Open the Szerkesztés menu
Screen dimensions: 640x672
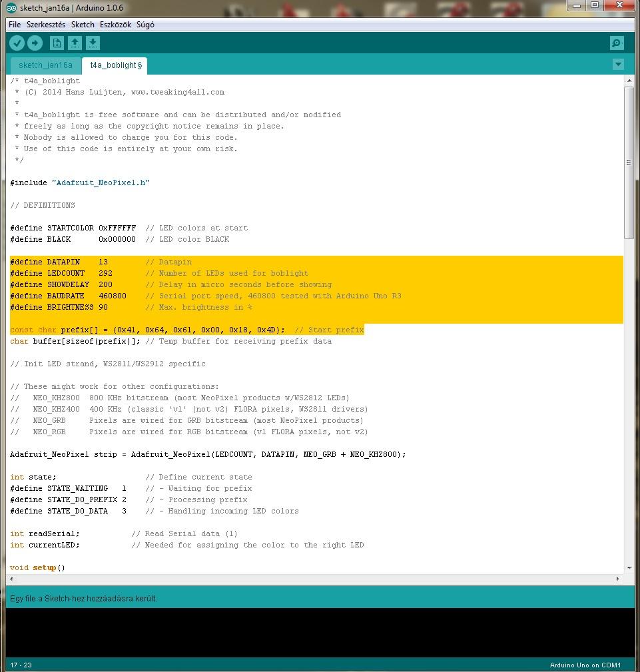pyautogui.click(x=46, y=25)
